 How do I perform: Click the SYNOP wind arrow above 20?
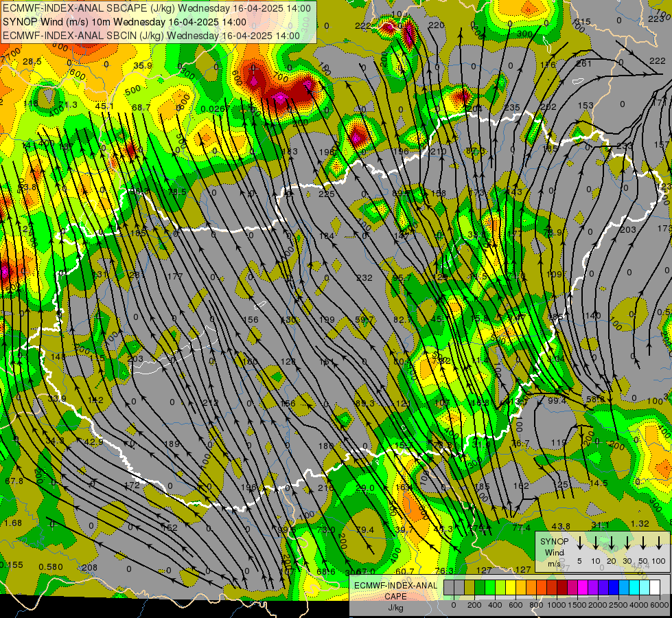click(x=611, y=543)
